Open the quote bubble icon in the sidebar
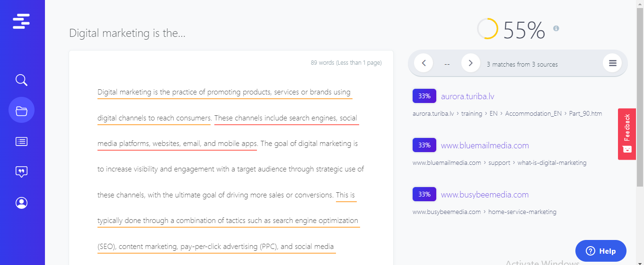The image size is (644, 265). coord(21,172)
